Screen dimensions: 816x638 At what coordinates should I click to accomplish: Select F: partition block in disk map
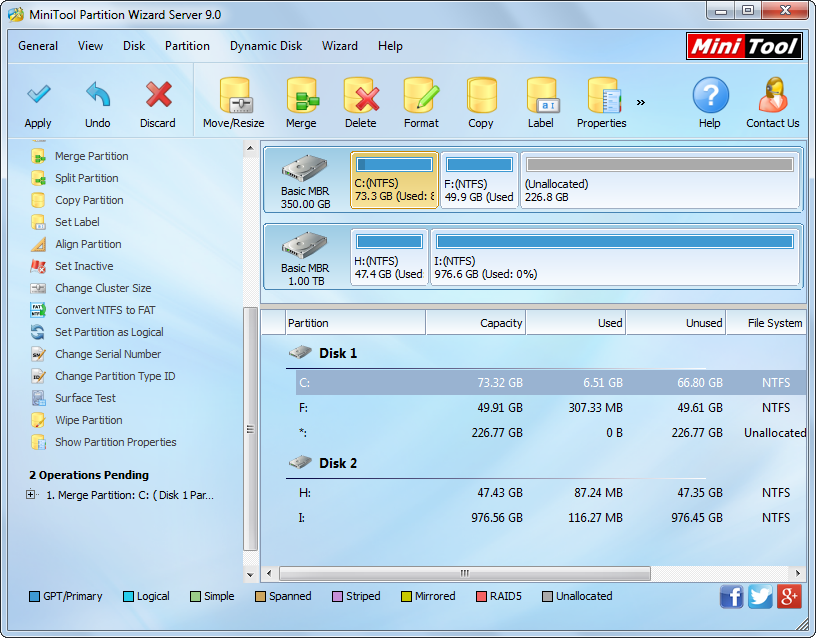tap(479, 180)
